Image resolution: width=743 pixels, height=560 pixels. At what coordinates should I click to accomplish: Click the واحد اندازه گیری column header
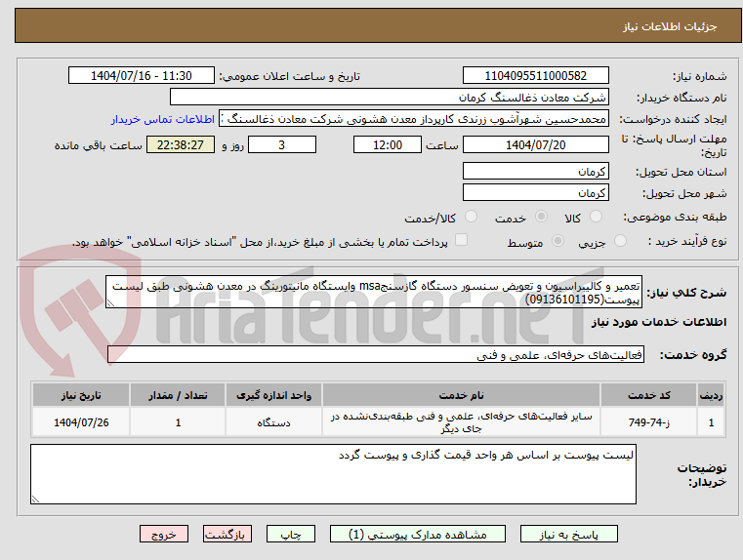273,395
